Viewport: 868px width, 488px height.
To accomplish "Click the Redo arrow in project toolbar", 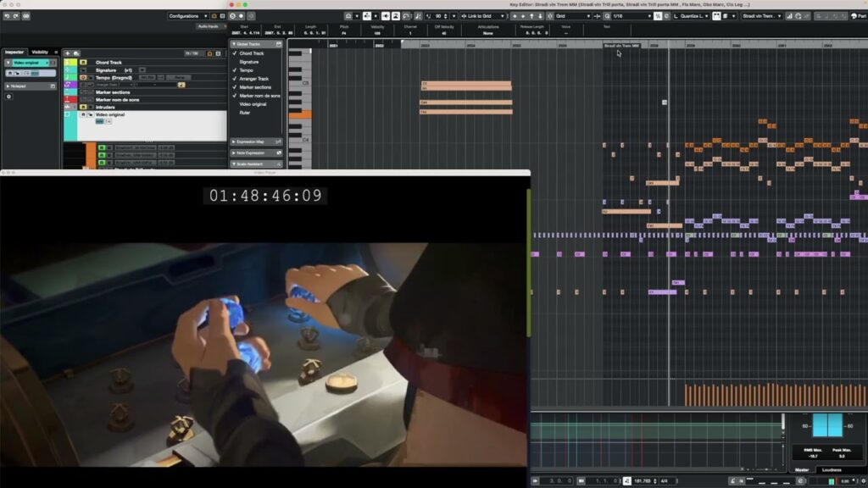I will pyautogui.click(x=15, y=16).
